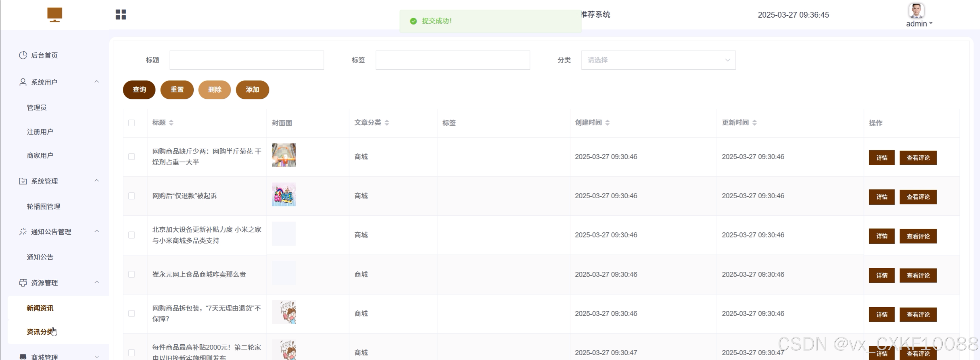
Task: Click the 系统用户 person icon
Action: coord(23,82)
